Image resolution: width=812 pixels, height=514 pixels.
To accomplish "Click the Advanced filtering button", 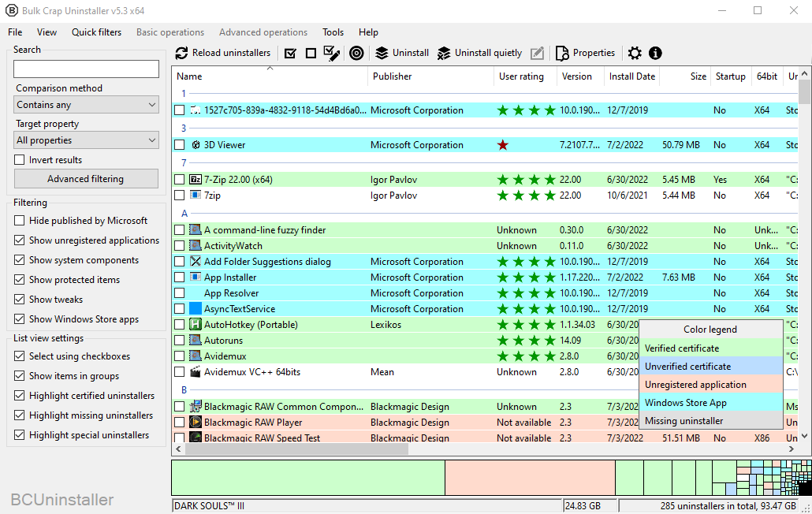I will (86, 179).
